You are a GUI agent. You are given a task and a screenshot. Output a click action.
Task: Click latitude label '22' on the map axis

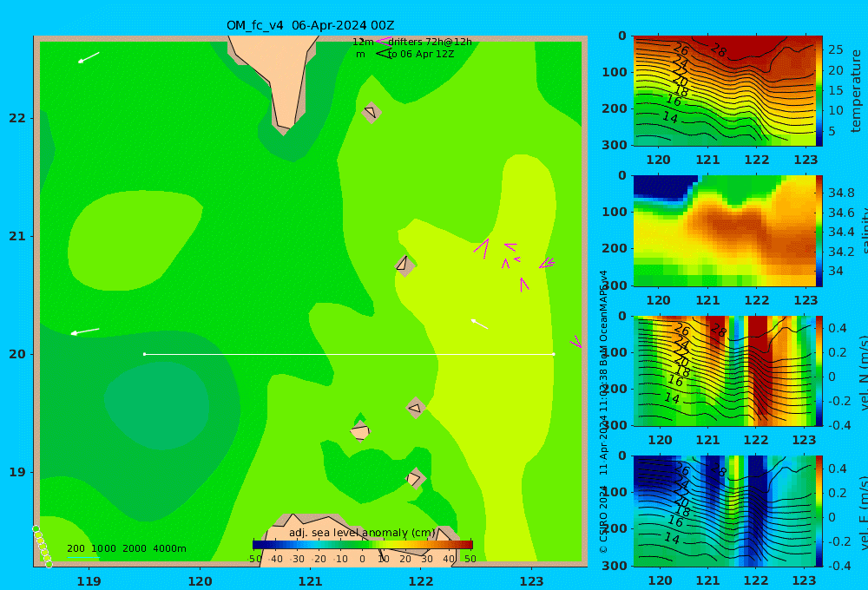17,118
